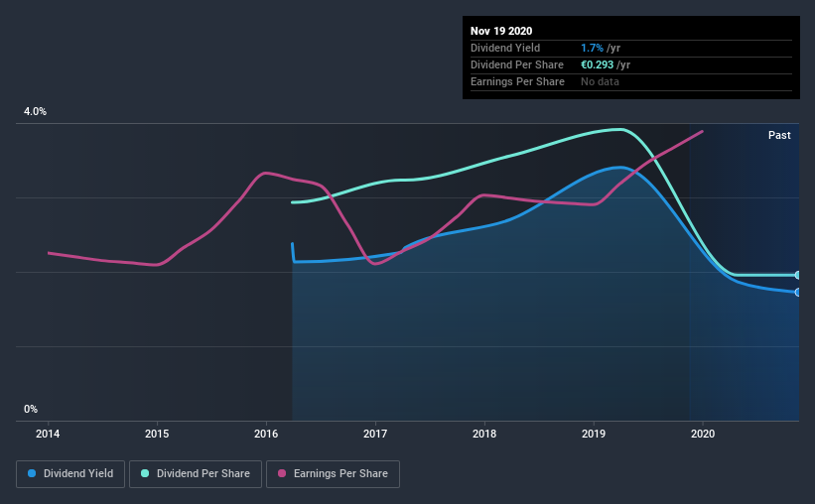
Task: Click the teal Dividend Per Share legend dot
Action: pos(145,473)
